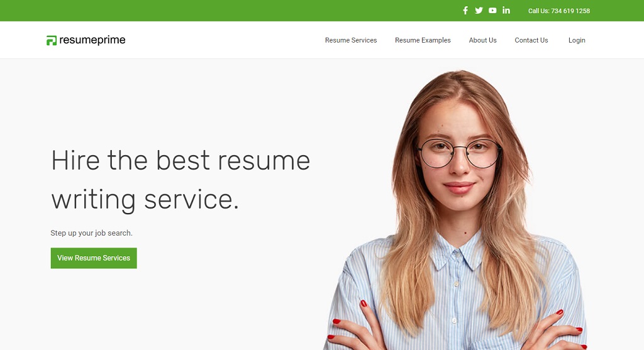Visit the Twitter bird icon link
Image resolution: width=644 pixels, height=350 pixels.
(x=479, y=11)
